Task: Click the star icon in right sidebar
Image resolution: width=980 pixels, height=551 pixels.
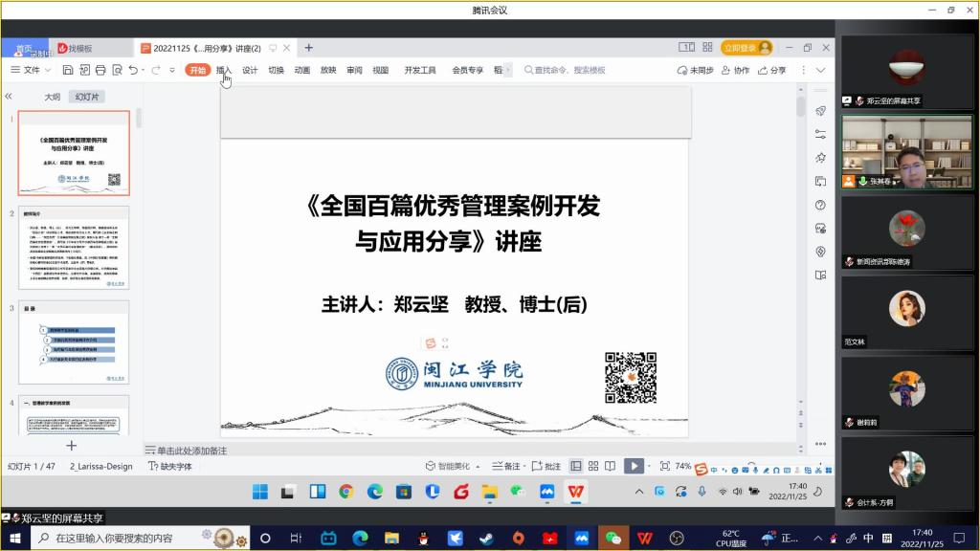Action: (820, 158)
